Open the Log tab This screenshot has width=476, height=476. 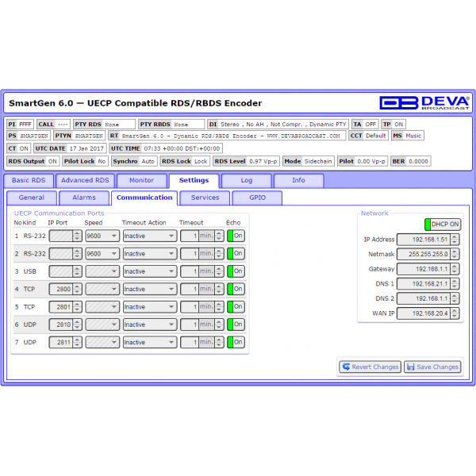(247, 181)
